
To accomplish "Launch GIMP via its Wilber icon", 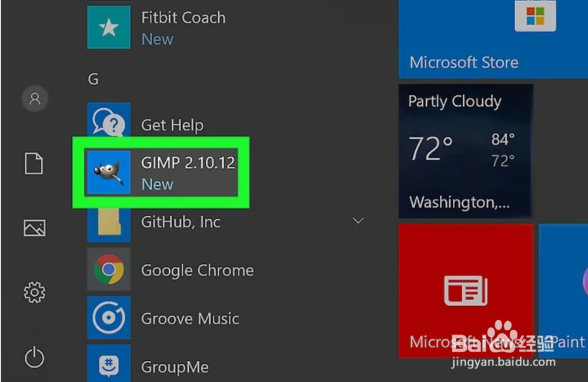I will coord(109,172).
